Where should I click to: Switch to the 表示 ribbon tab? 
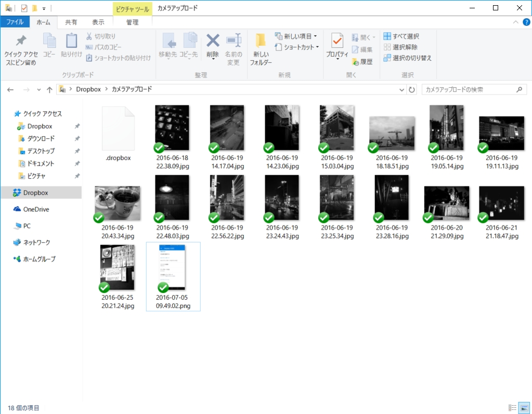[100, 22]
